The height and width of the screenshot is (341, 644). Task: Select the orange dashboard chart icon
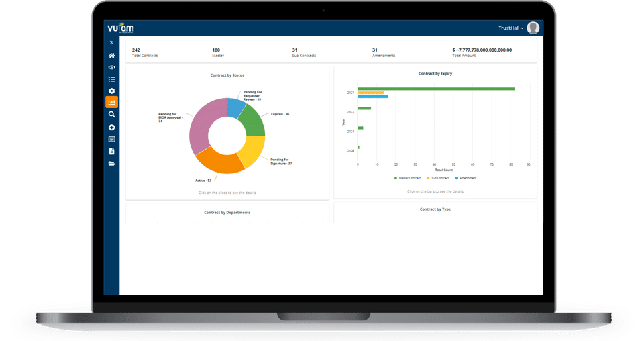tap(111, 102)
